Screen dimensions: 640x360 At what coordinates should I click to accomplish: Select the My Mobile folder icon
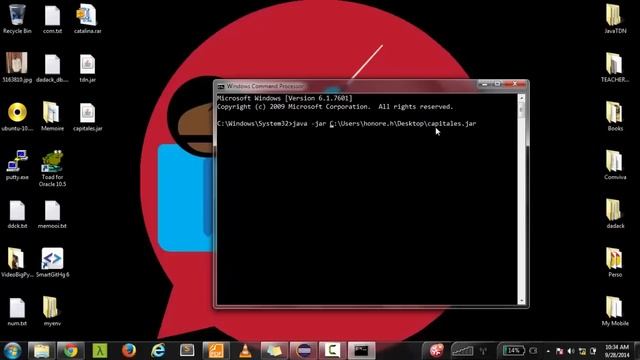coord(615,311)
